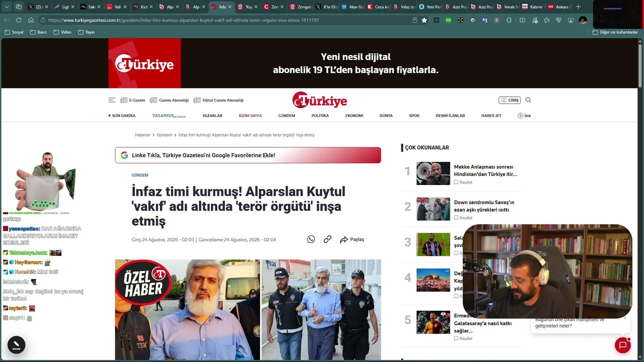Open the new tab plus button
The height and width of the screenshot is (362, 644).
[578, 7]
